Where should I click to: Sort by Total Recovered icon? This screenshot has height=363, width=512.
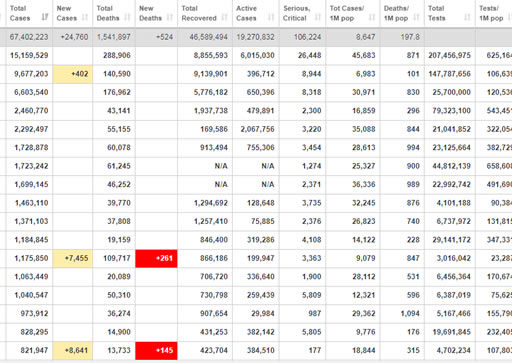[x=225, y=17]
